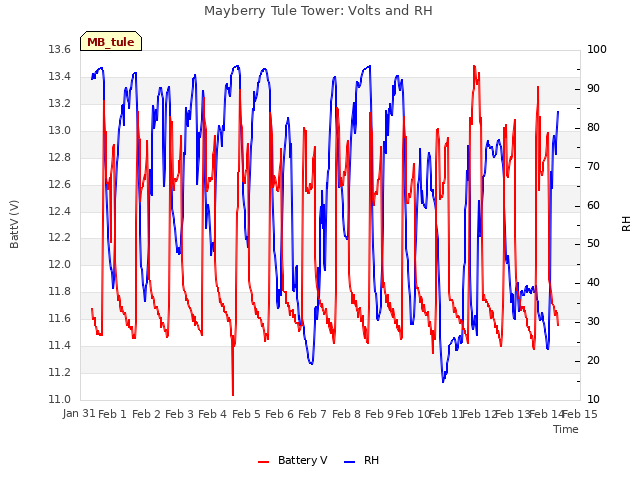Click the Feb 6 date tick
Image resolution: width=640 pixels, height=480 pixels.
point(280,414)
